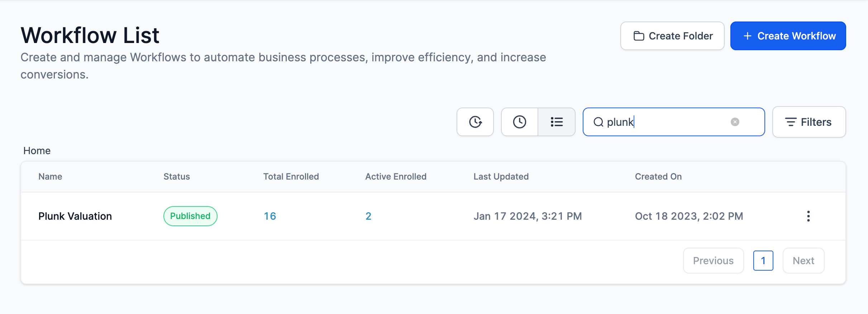Click the Previous page button
Screen dimensions: 868x314
(x=713, y=261)
